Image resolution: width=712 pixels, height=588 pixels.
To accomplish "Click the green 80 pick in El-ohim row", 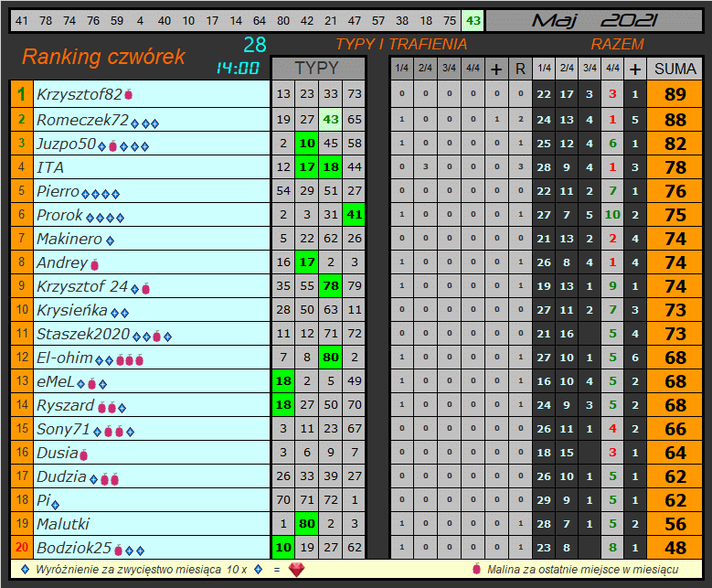I will 331,358.
